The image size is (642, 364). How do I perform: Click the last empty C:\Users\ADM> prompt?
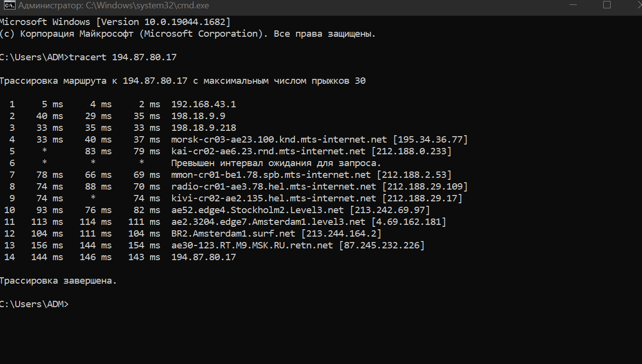tap(34, 304)
